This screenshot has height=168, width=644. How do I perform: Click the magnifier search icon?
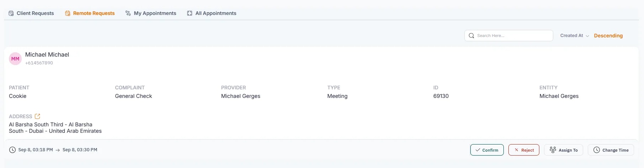[471, 36]
